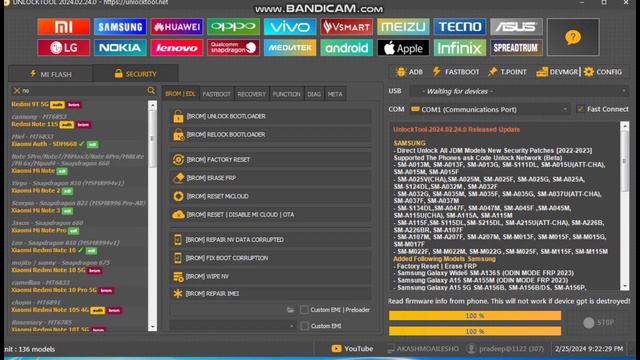Browse for custom EMI file folder icon

[290, 310]
